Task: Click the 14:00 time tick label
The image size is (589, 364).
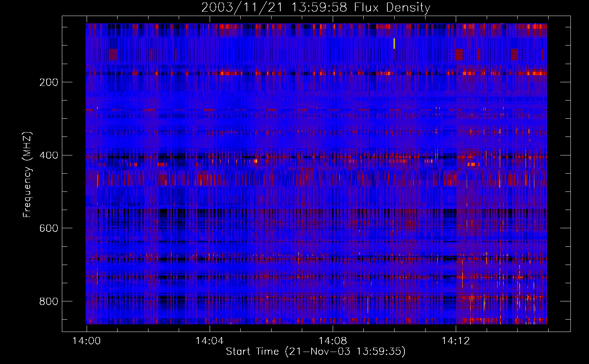Action: (x=87, y=341)
